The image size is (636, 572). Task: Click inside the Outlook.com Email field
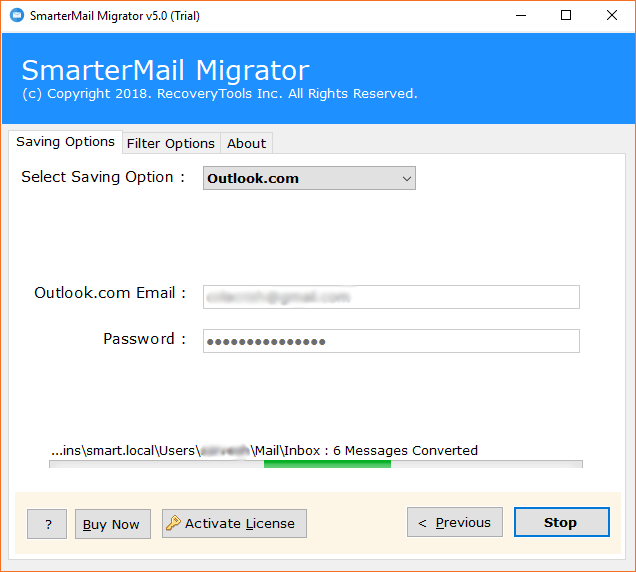pyautogui.click(x=391, y=297)
